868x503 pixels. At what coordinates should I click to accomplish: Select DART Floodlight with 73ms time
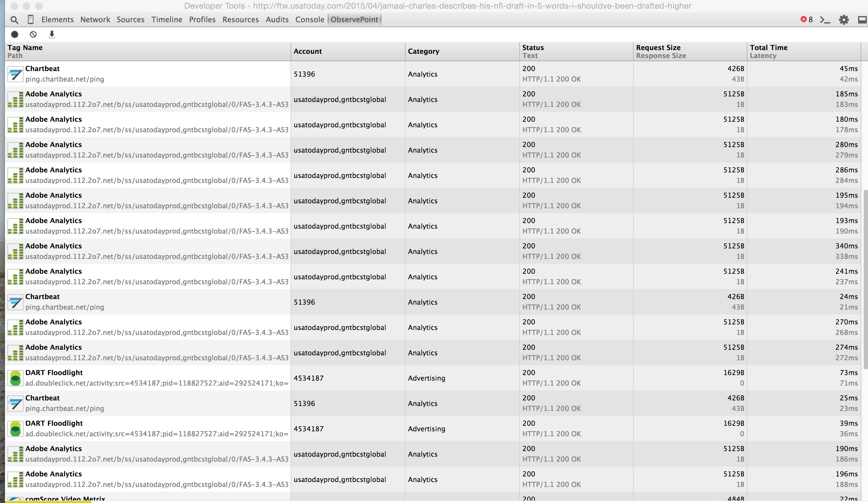click(x=54, y=373)
